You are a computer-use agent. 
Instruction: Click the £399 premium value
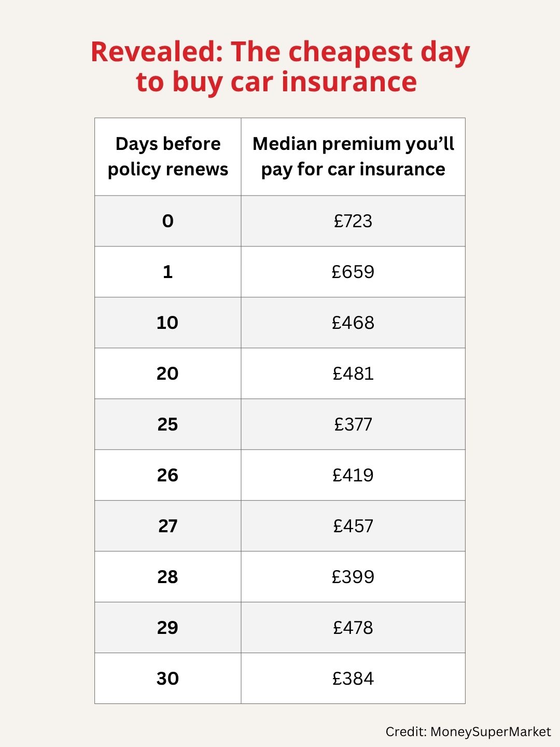pos(353,577)
